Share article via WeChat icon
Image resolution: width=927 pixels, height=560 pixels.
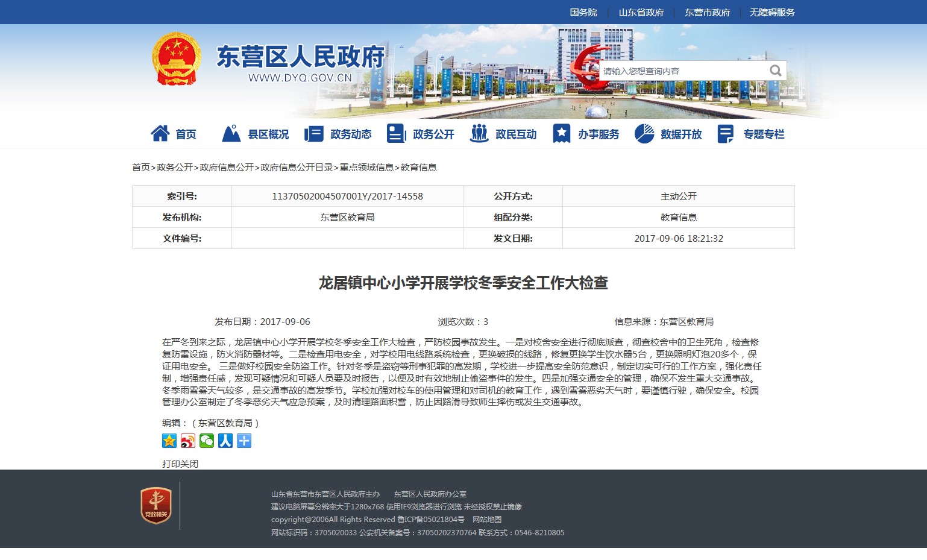(207, 441)
